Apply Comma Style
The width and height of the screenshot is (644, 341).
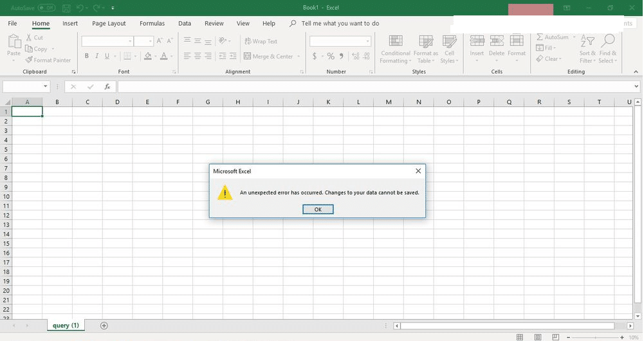(x=342, y=56)
